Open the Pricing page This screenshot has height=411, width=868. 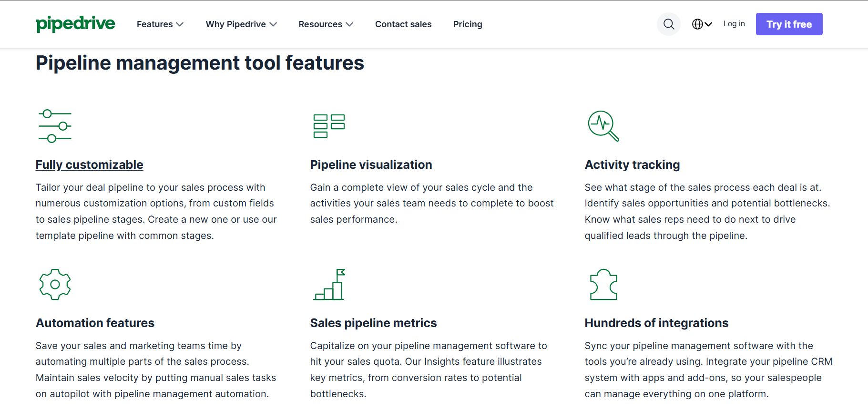[468, 24]
